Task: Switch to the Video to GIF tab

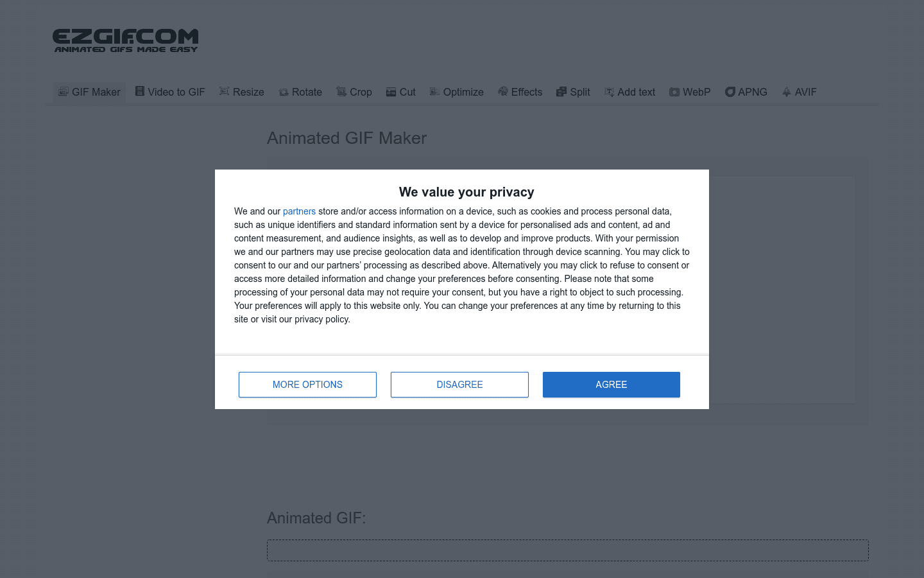Action: (x=169, y=92)
